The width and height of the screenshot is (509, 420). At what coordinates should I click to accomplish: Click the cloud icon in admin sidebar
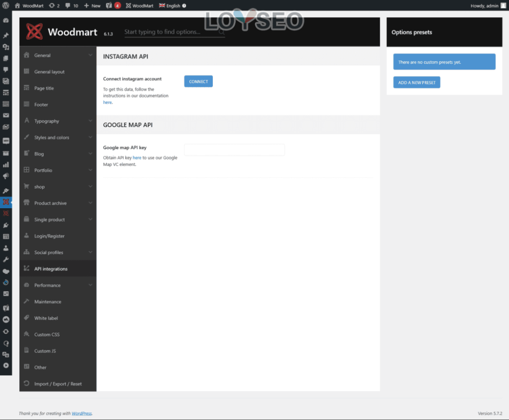[6, 271]
